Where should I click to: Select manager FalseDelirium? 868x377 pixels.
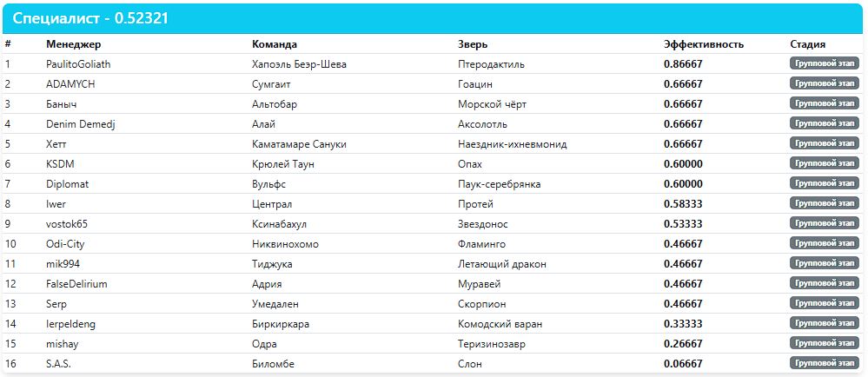coord(77,284)
